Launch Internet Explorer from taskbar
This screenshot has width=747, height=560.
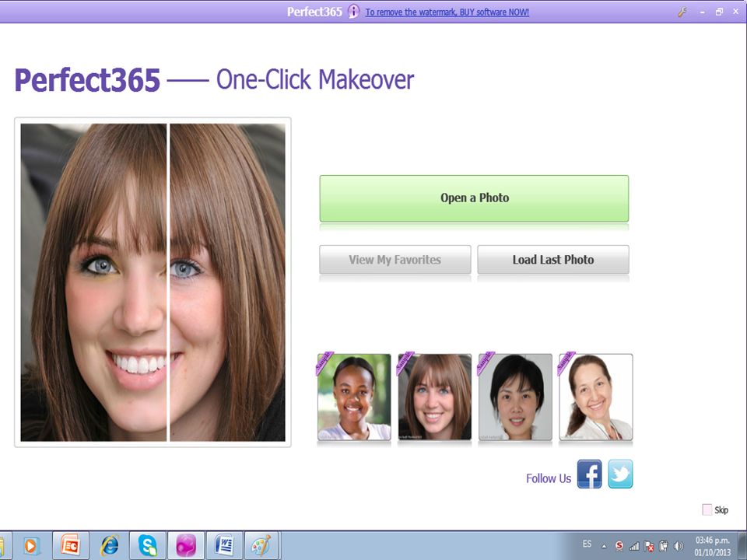pos(110,546)
